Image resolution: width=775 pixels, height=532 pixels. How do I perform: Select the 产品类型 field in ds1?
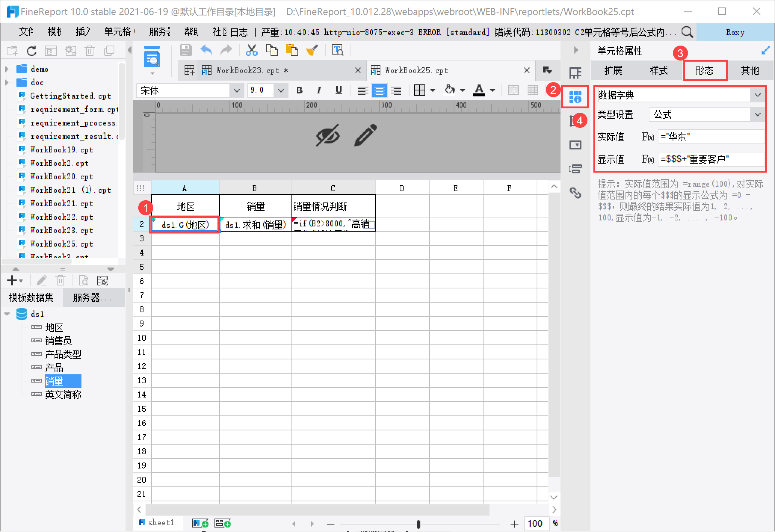click(x=63, y=354)
